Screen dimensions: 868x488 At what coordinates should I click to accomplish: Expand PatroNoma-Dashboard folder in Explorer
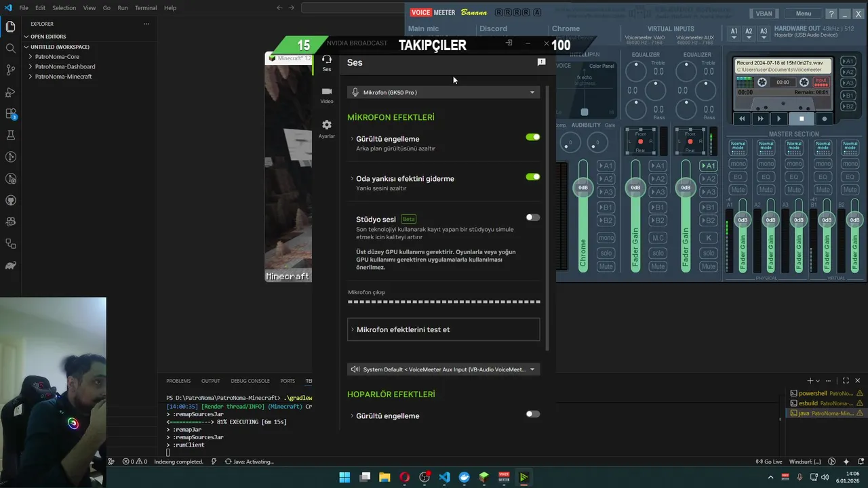(x=64, y=66)
